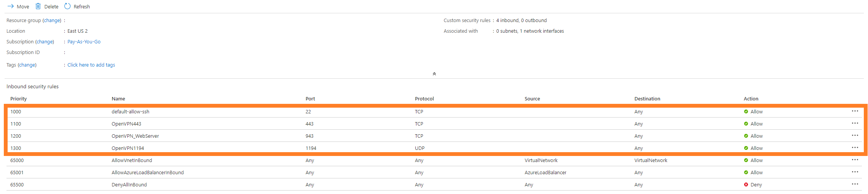Open ellipsis menu for OpenVPN_WebServer rule
This screenshot has width=868, height=194.
[855, 135]
